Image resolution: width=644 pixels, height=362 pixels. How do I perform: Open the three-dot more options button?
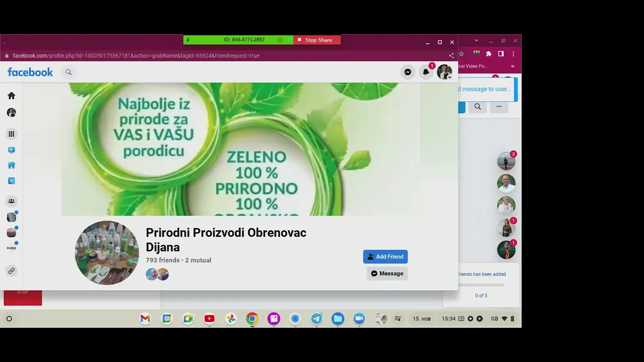[x=499, y=107]
